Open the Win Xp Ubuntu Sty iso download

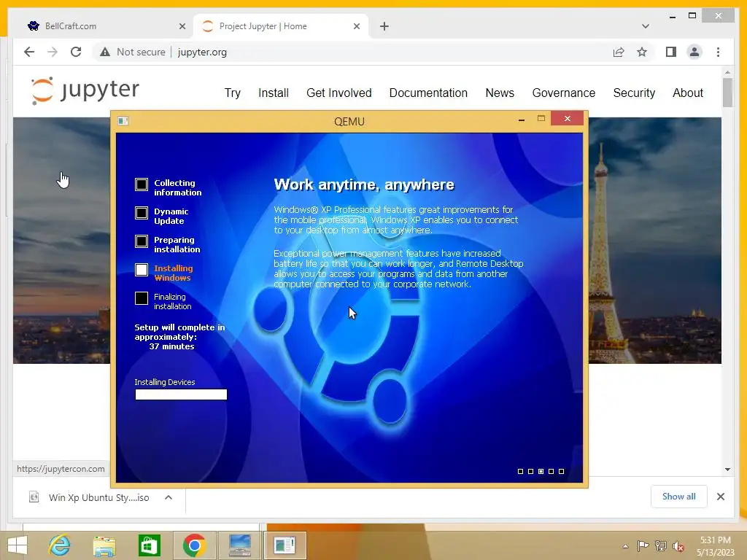98,497
